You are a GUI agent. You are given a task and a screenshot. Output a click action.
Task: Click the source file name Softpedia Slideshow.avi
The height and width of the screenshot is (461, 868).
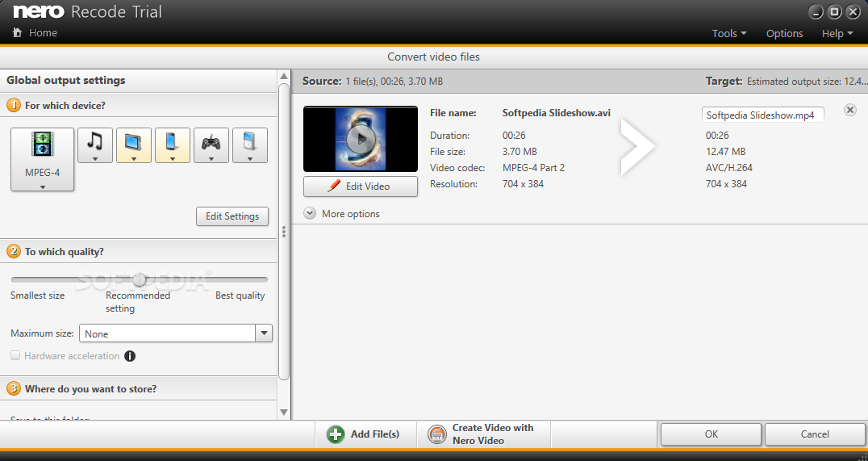click(557, 112)
